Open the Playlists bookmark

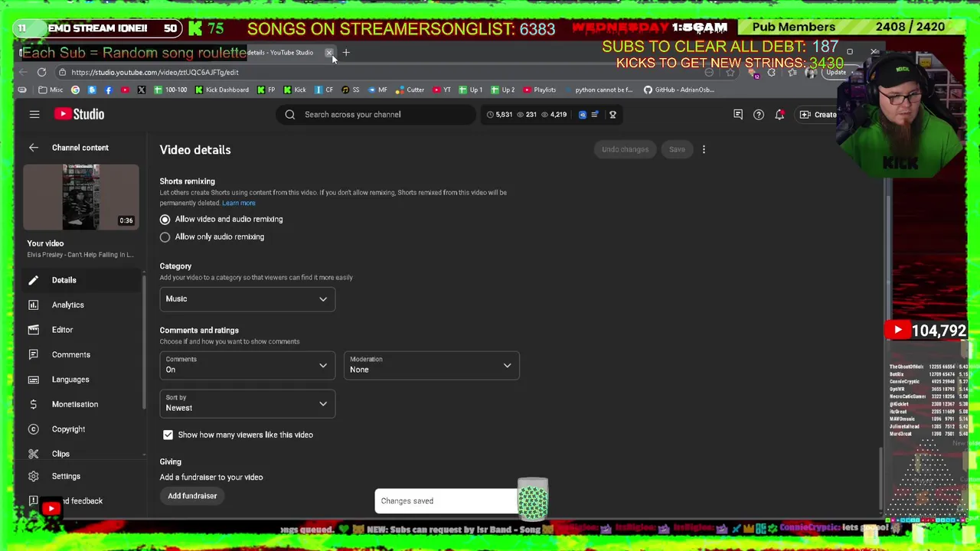540,90
